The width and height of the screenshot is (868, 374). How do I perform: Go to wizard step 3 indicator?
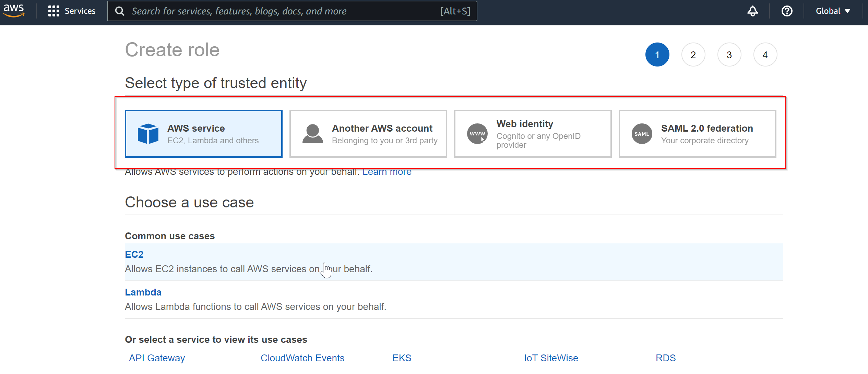[729, 55]
